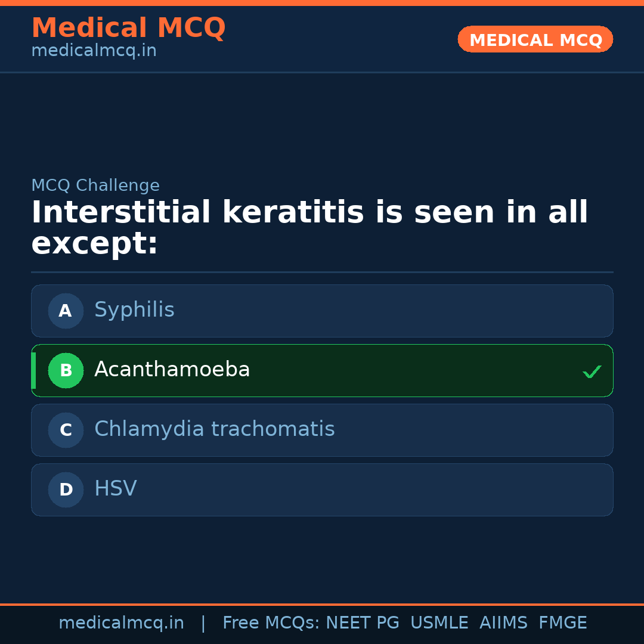Open the medicalmcq.in link in footer
The image size is (644, 644).
(x=121, y=623)
